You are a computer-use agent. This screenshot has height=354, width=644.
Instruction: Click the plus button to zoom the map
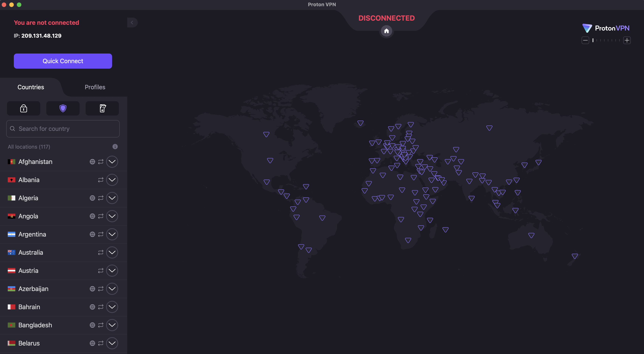click(627, 40)
